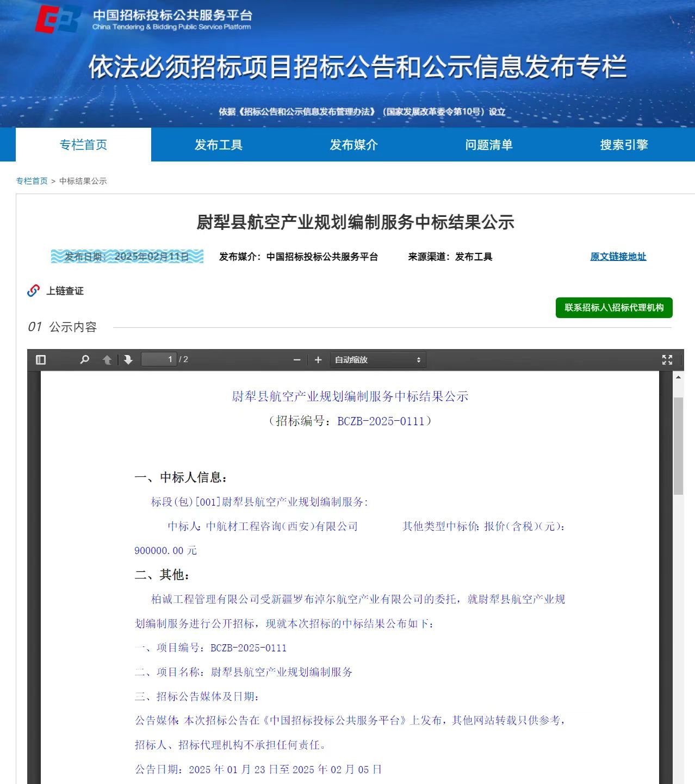Image resolution: width=695 pixels, height=784 pixels.
Task: Open the 问题清单 menu tab
Action: click(489, 145)
